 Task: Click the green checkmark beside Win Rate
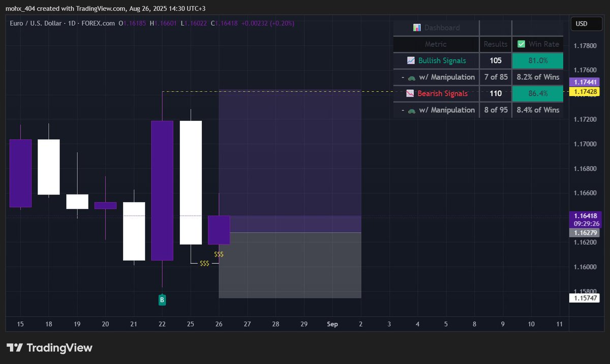pyautogui.click(x=521, y=44)
